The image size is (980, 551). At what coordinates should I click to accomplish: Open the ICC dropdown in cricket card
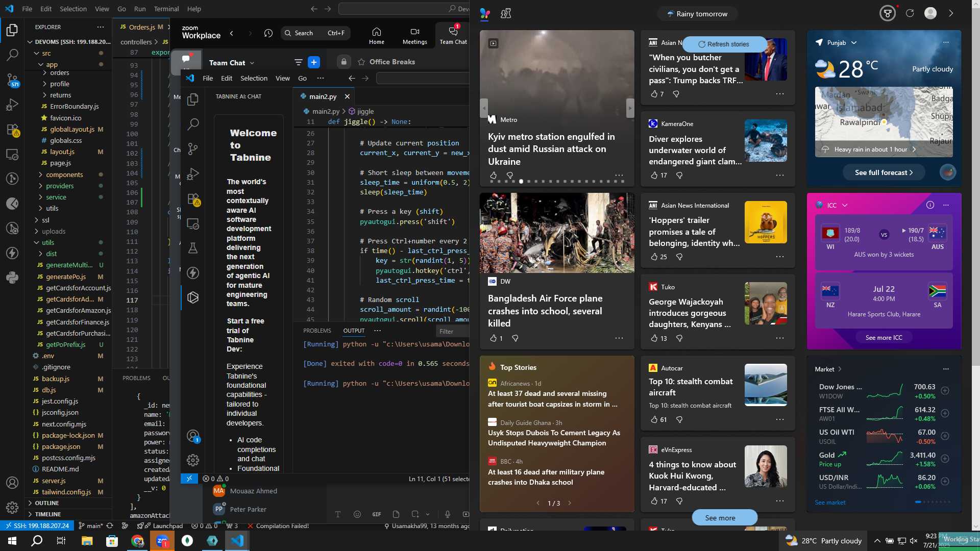coord(845,205)
